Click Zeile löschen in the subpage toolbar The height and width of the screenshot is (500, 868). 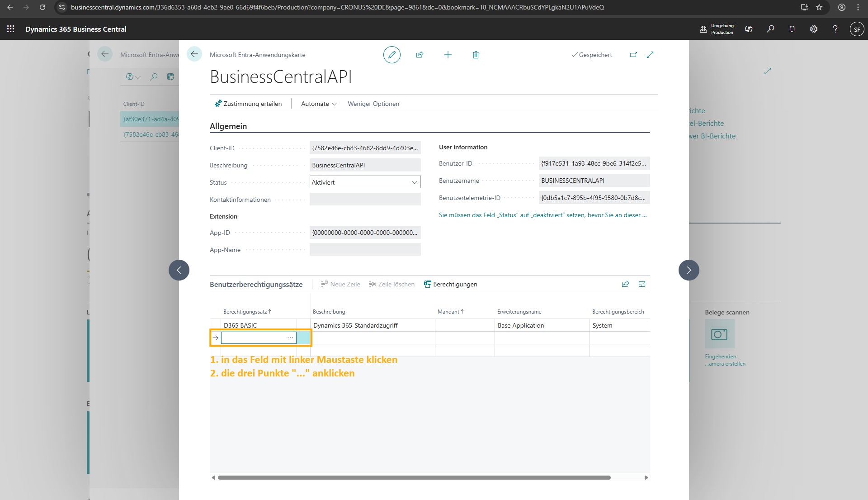pos(392,284)
